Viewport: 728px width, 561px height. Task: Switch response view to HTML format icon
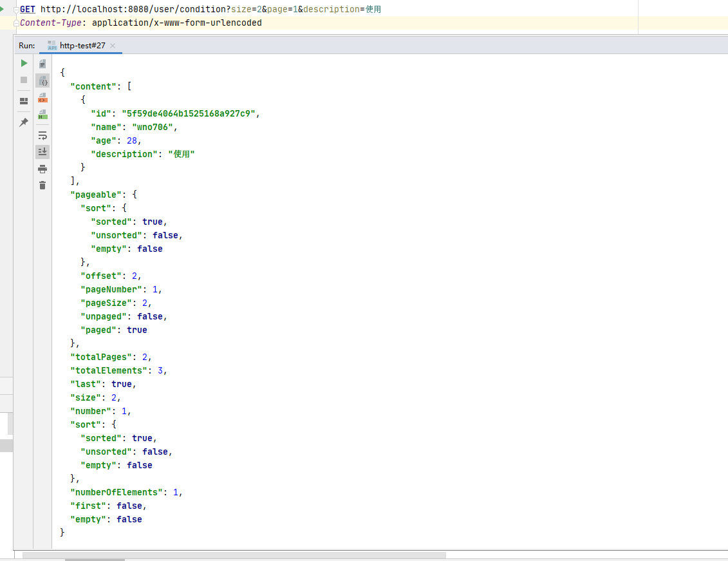[42, 115]
